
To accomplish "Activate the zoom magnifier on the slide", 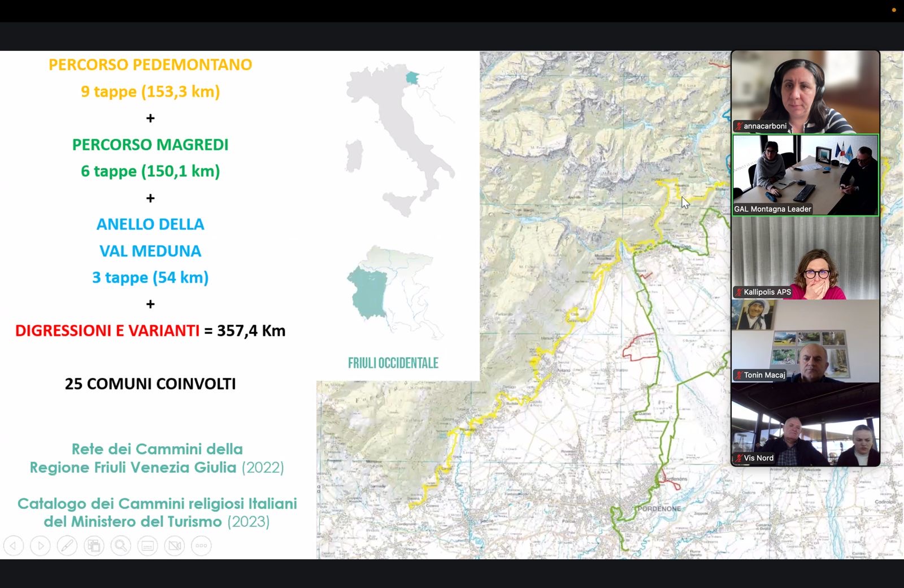I will tap(121, 546).
